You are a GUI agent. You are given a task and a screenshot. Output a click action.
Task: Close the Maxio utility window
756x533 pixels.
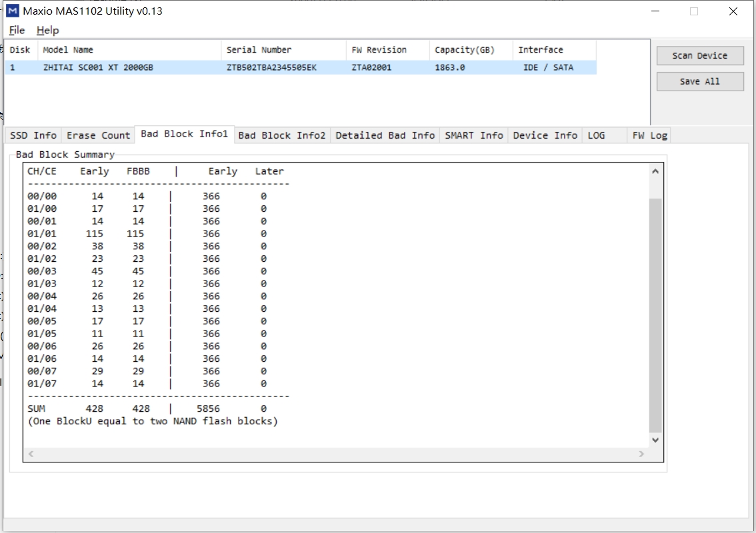[733, 11]
